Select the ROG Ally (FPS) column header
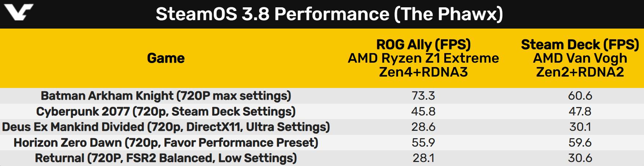The width and height of the screenshot is (644, 166). point(423,45)
